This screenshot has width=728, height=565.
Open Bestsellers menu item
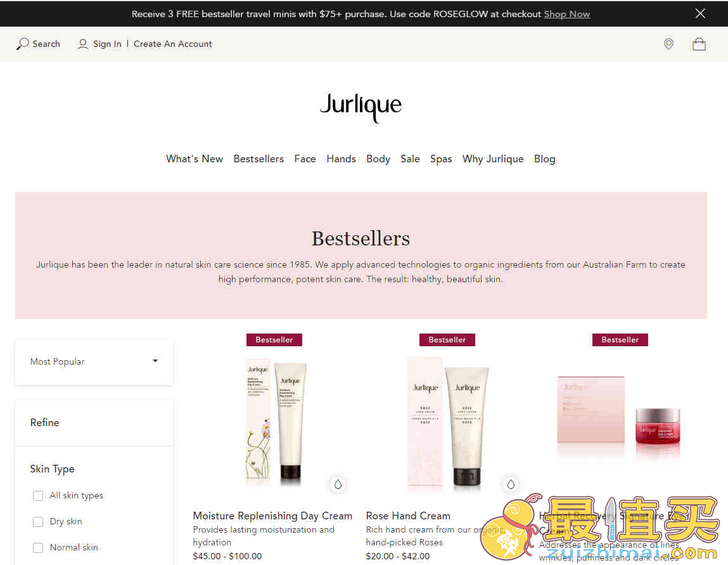pyautogui.click(x=259, y=159)
